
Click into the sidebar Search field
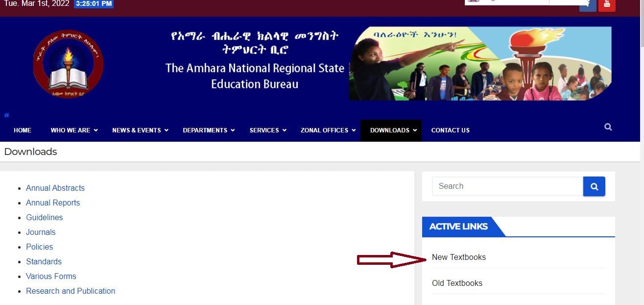click(507, 186)
